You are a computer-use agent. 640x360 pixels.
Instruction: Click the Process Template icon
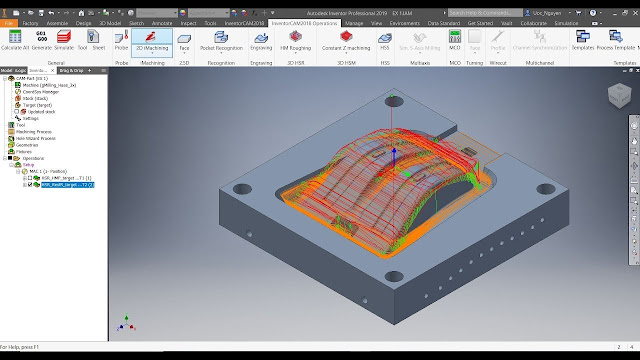[x=616, y=37]
